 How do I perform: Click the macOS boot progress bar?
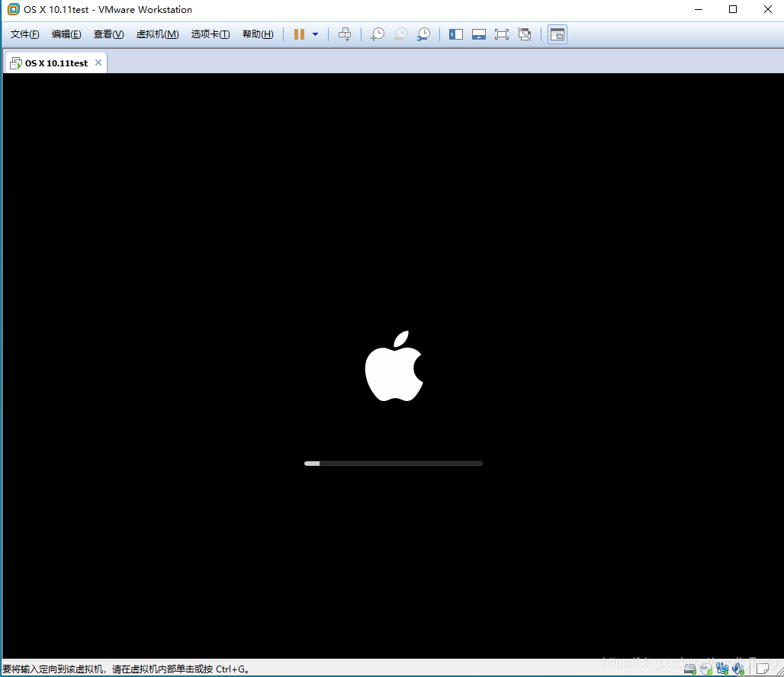pos(394,464)
